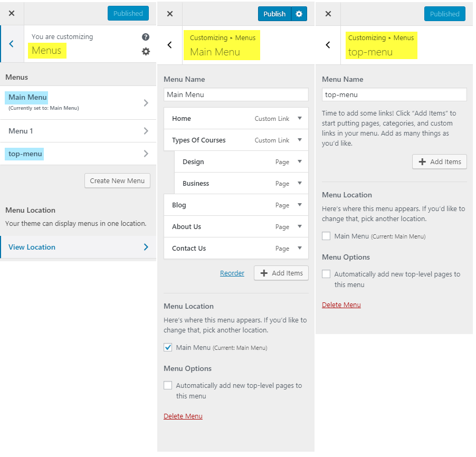The image size is (476, 457).
Task: Check Main Menu location for top-menu
Action: 326,236
